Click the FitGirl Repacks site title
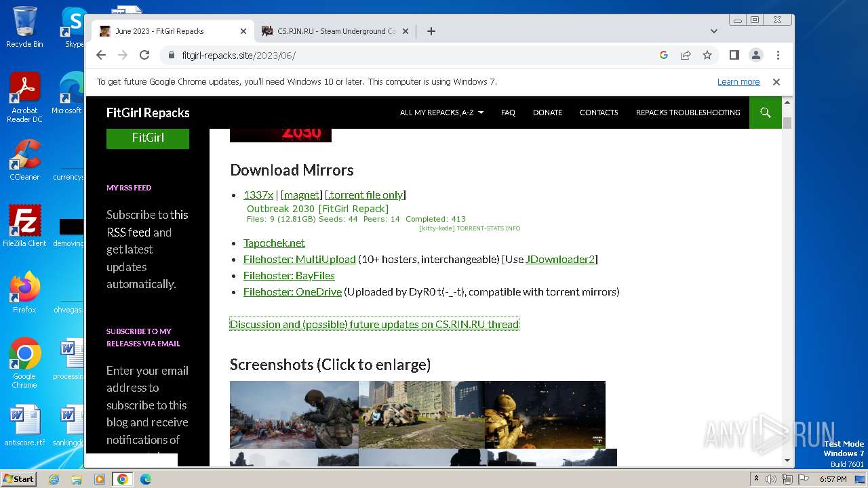This screenshot has height=488, width=868. (148, 113)
